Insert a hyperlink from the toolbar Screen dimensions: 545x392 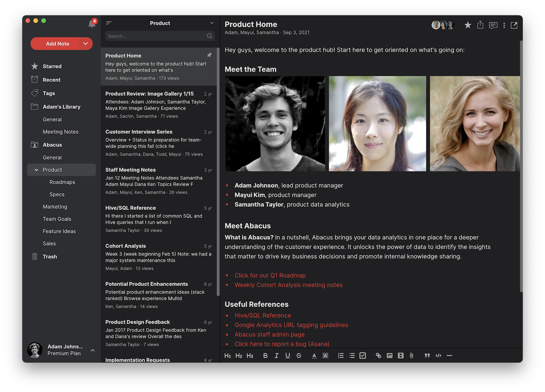click(379, 356)
